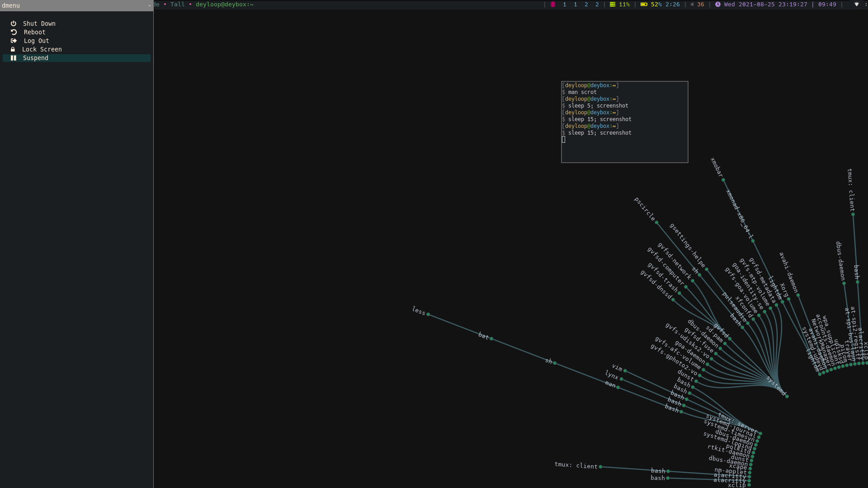Click the date and time text
The height and width of the screenshot is (488, 868).
[765, 5]
